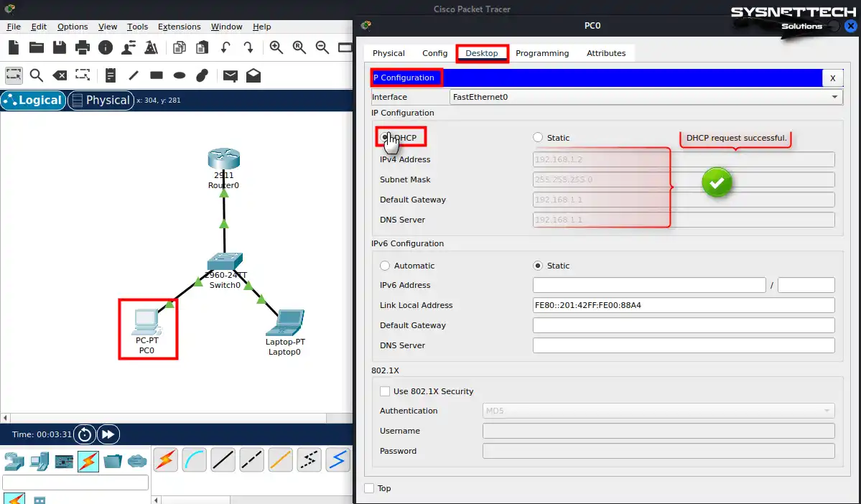The height and width of the screenshot is (504, 861).
Task: Activate the Select tool
Action: [14, 75]
